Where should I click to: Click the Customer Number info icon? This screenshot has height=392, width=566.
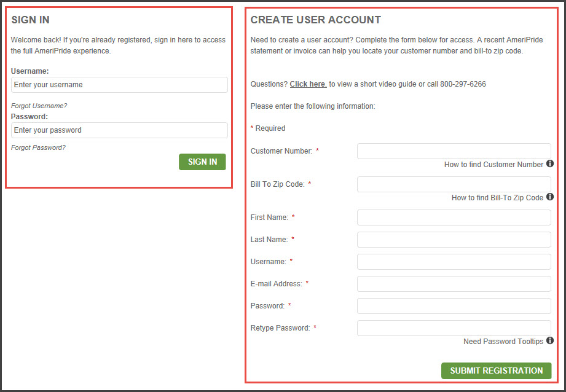550,164
